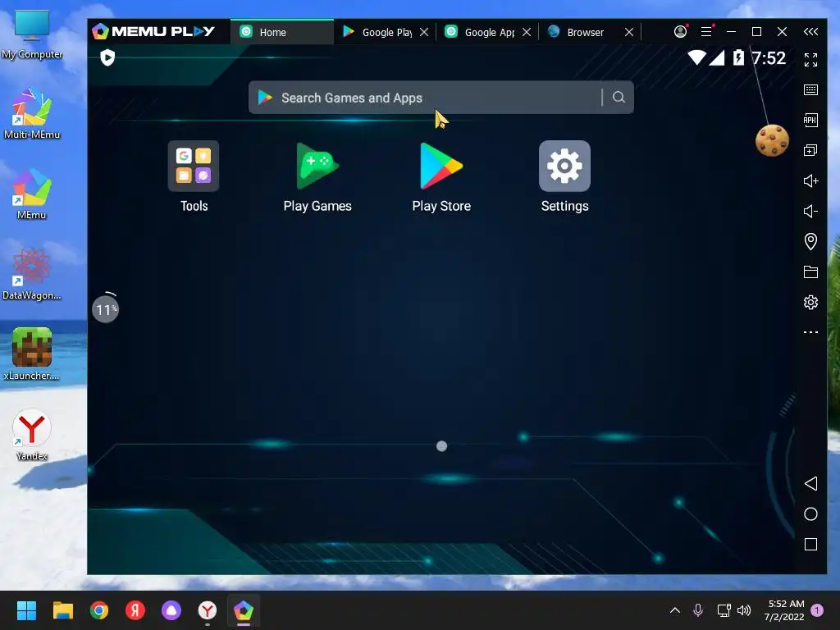
Task: Open the Android Settings app
Action: click(564, 167)
